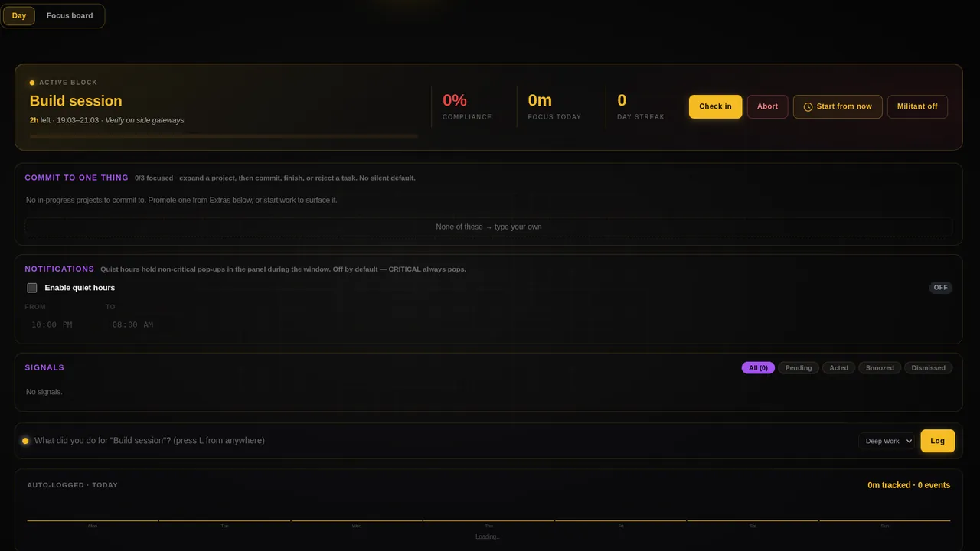Click the Build session title

(76, 101)
